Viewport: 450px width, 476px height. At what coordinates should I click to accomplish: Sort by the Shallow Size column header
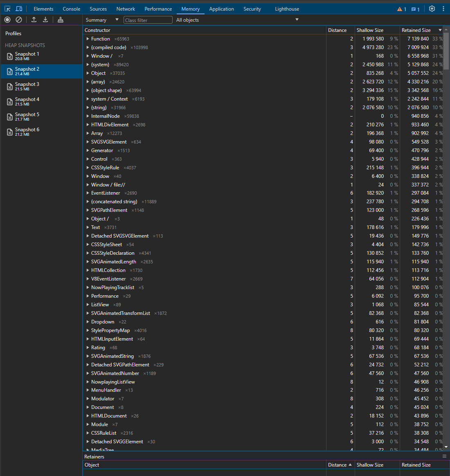coord(370,30)
